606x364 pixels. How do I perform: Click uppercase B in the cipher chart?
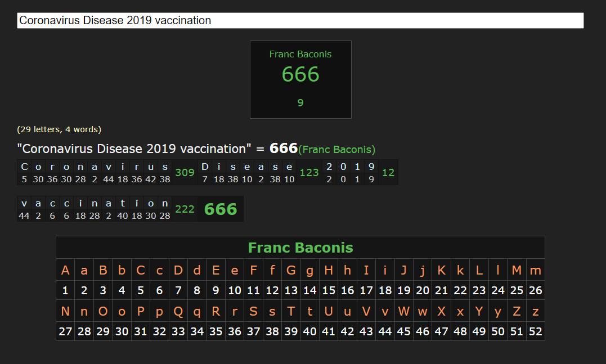(x=103, y=270)
